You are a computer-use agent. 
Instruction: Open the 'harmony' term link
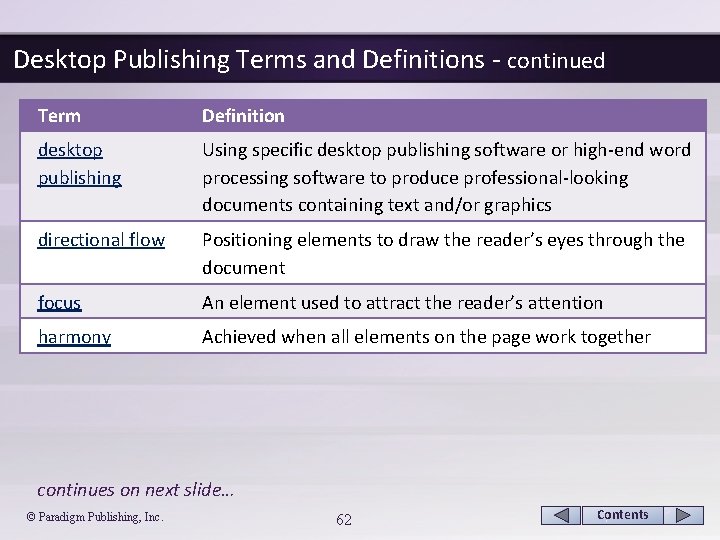[x=74, y=338]
